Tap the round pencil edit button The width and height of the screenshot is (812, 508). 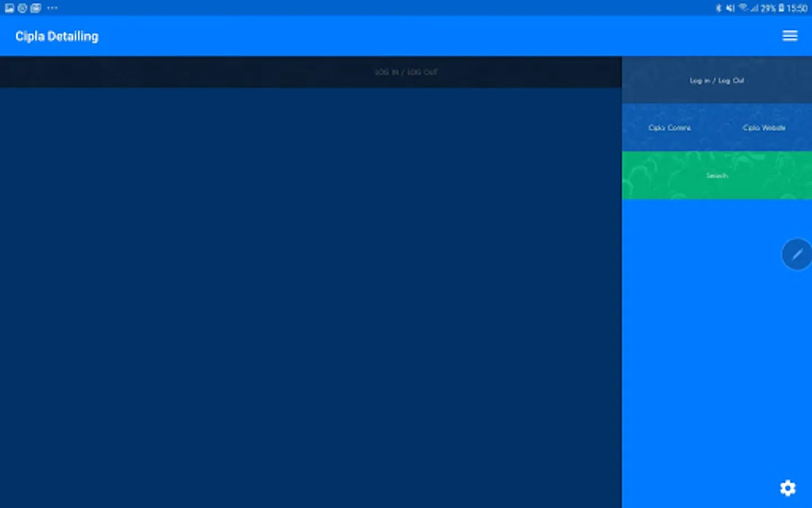click(x=796, y=255)
